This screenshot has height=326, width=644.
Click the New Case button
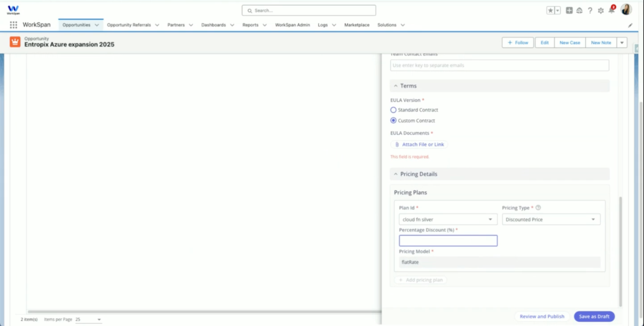click(x=570, y=42)
